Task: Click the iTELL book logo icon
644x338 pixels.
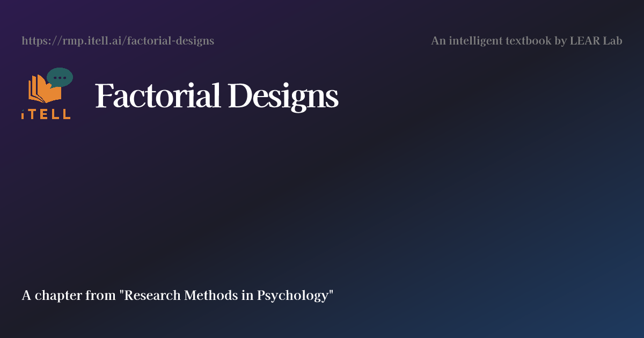Action: 47,93
